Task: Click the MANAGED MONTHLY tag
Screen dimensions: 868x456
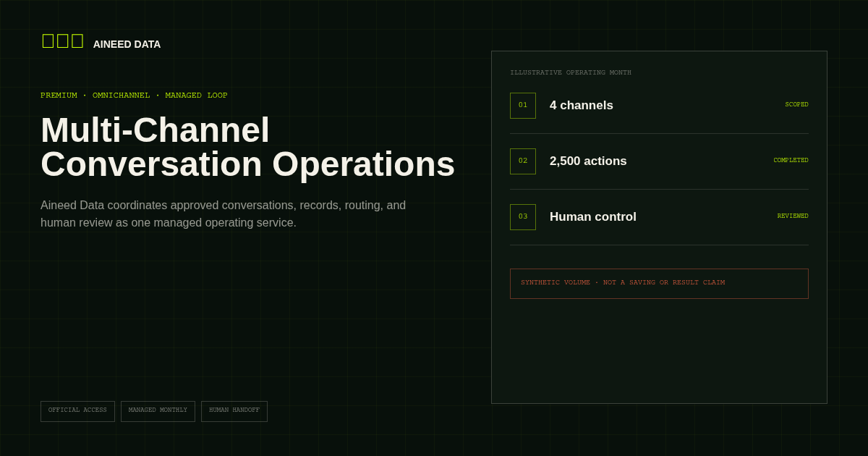Action: pos(158,411)
